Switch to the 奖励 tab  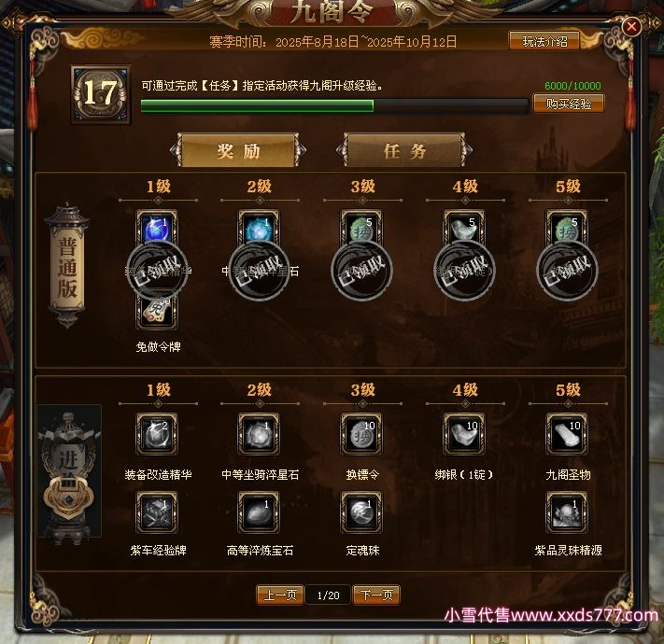[238, 150]
